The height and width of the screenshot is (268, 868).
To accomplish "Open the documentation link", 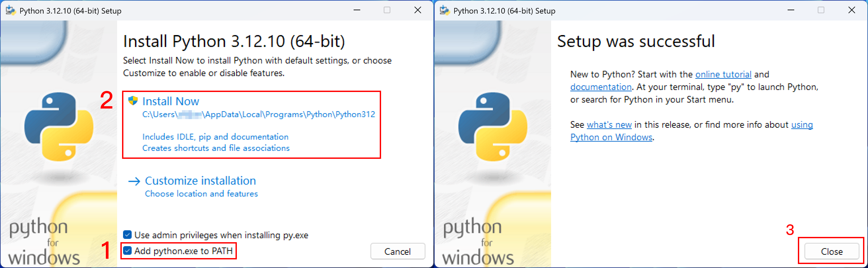I will coord(601,87).
